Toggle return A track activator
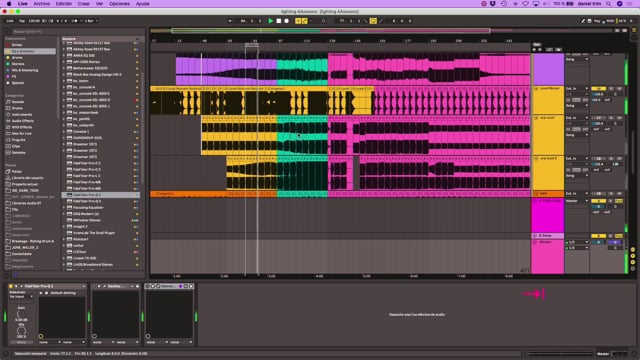 598,201
